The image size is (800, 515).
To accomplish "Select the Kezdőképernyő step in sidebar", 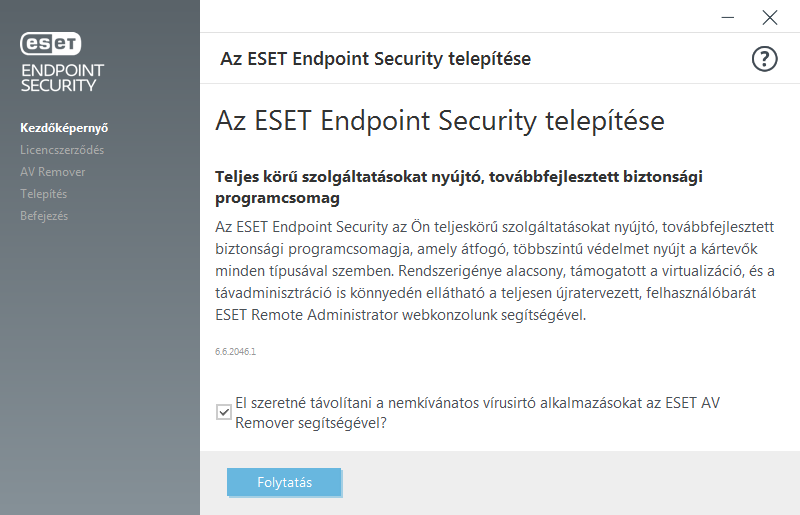I will (x=64, y=128).
